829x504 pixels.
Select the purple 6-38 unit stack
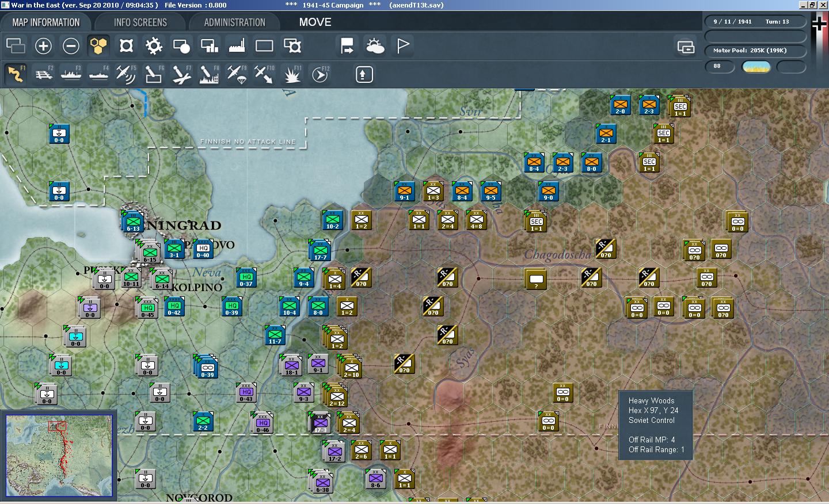tap(321, 482)
